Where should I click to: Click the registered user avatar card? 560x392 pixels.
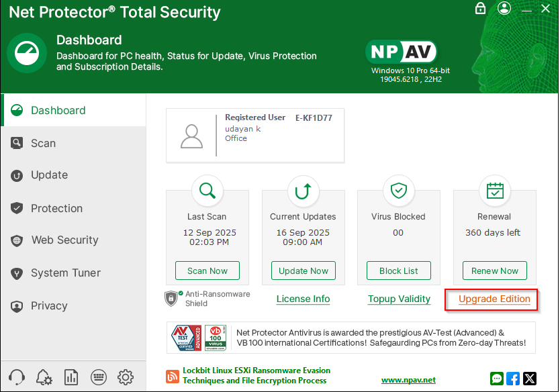[x=254, y=135]
